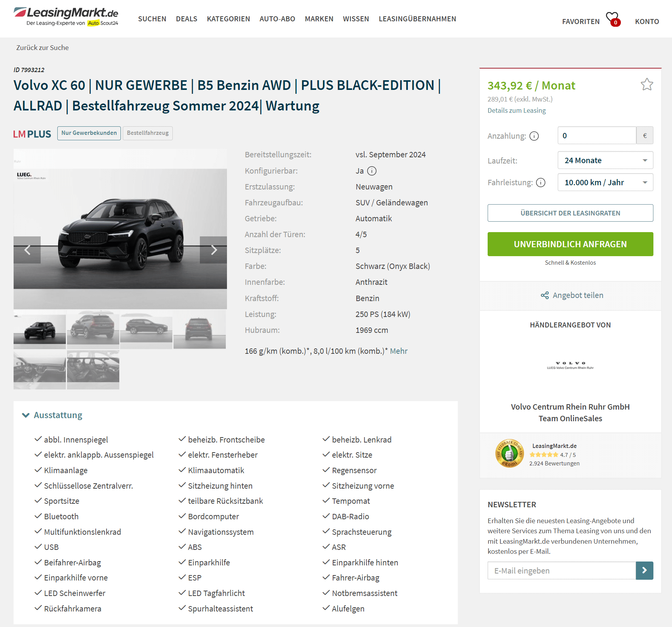Click the Nur Gewerbekunden tag

pos(89,133)
